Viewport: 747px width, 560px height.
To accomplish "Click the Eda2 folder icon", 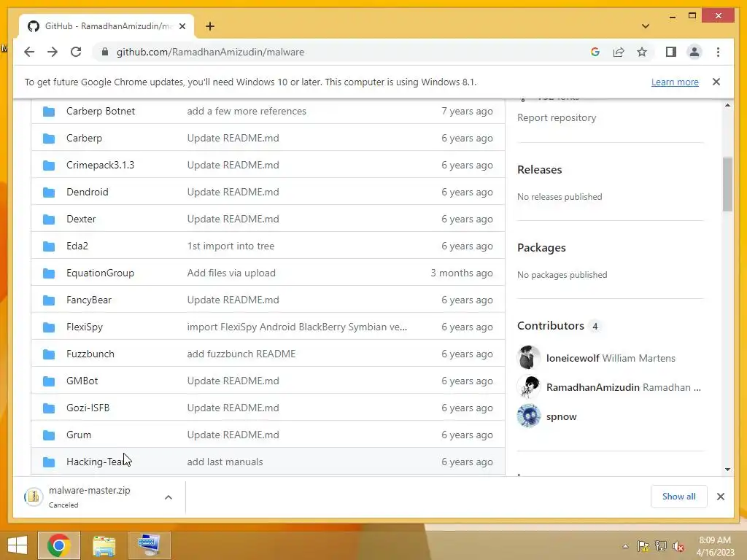I will (x=49, y=246).
